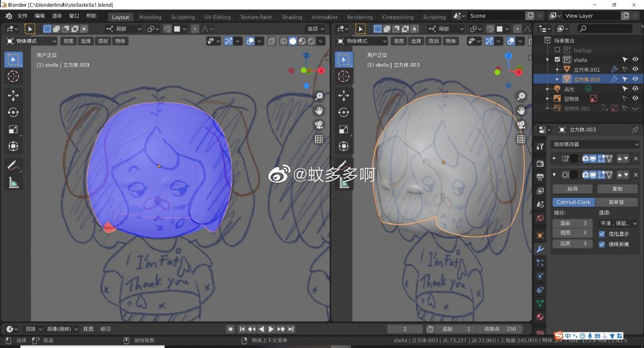Switch orthographic/perspective grid icon in right viewport
This screenshot has width=644, height=348.
(521, 139)
